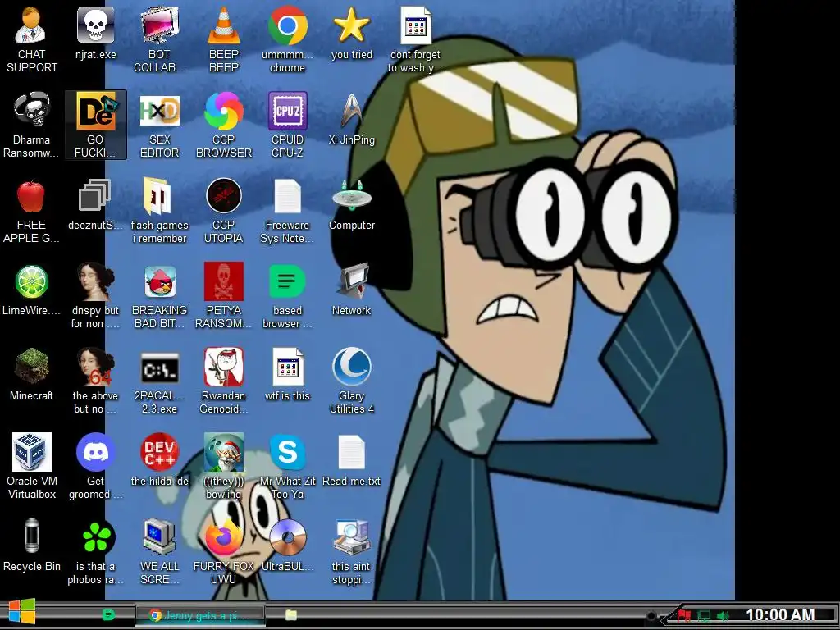This screenshot has height=630, width=840.
Task: Open the folder icon on the taskbar
Action: [291, 615]
